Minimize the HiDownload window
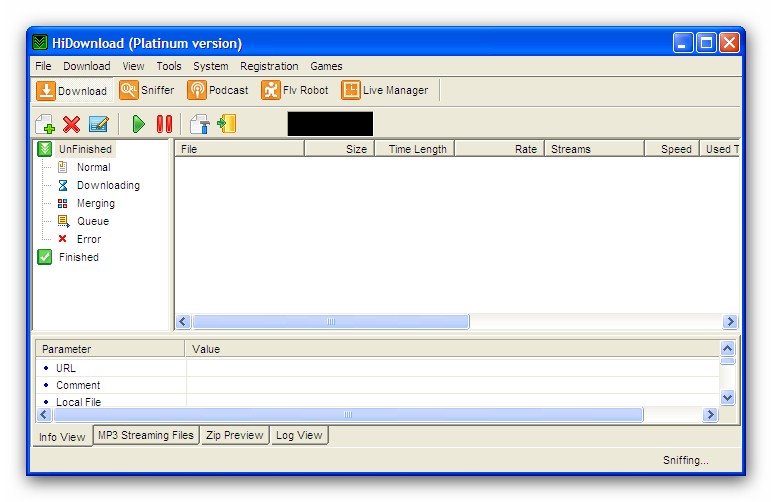This screenshot has width=772, height=502. point(683,43)
